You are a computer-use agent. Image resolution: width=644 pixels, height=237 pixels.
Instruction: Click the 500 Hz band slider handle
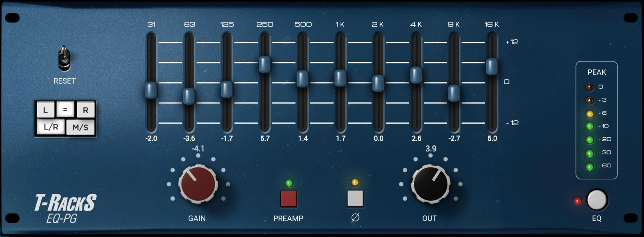(303, 79)
